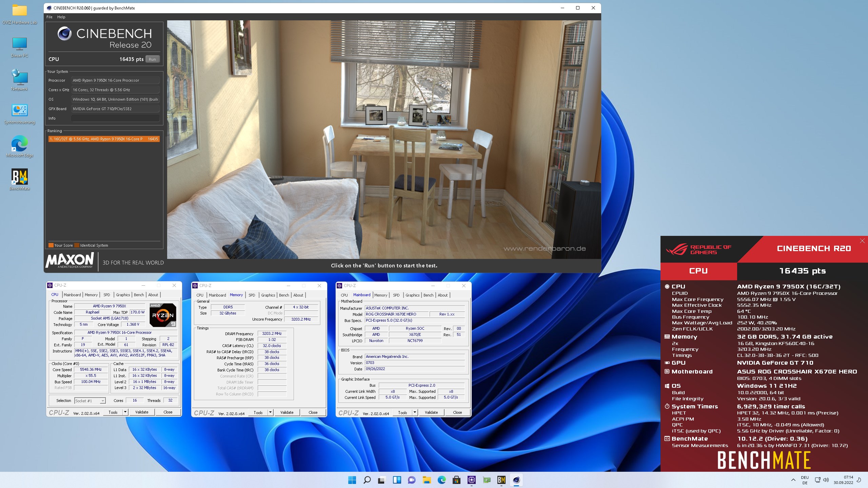Open the SPD tab in the Memory CPU-Z window
The width and height of the screenshot is (868, 488).
(x=252, y=295)
